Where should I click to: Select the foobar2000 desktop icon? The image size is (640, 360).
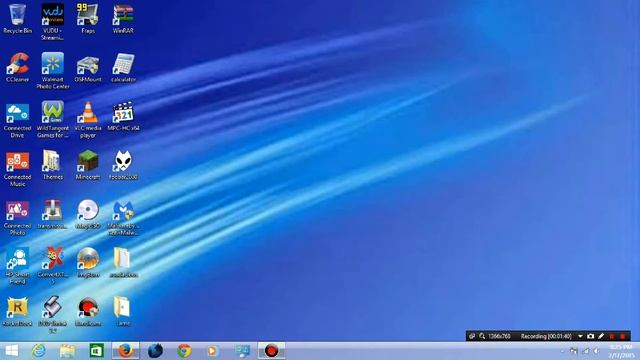123,165
